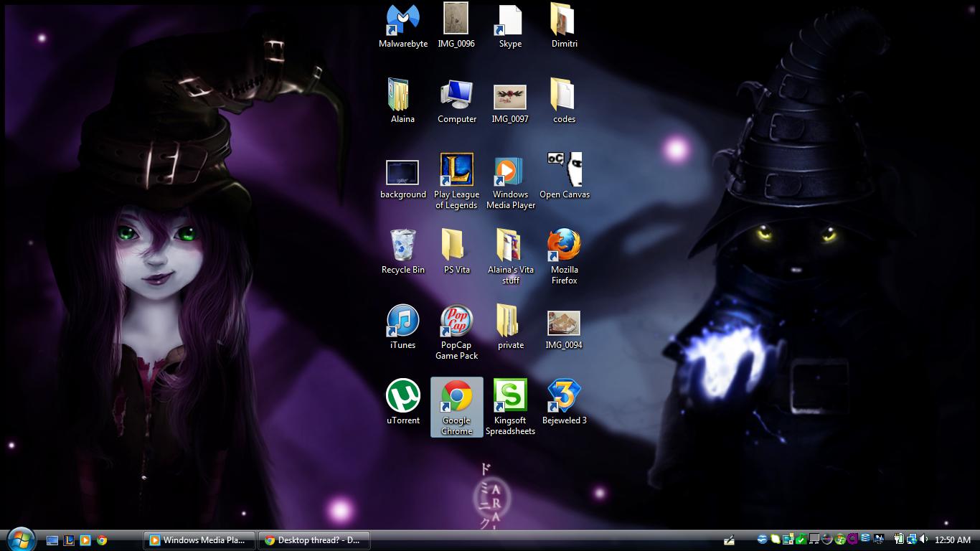The image size is (980, 551).
Task: Launch the Skype desktop shortcut
Action: 510,26
